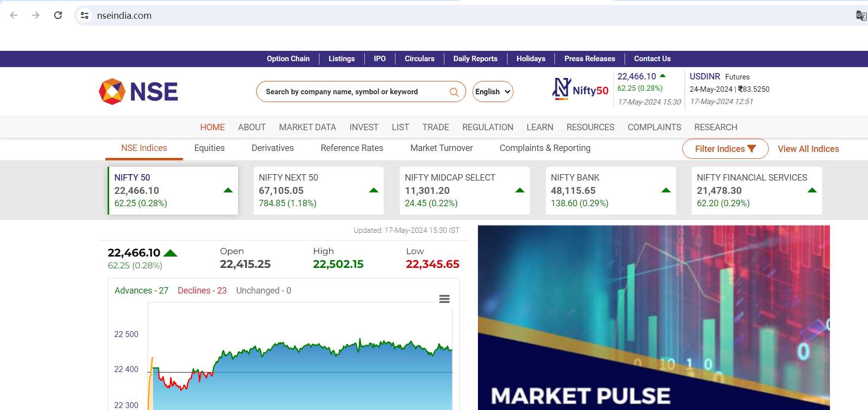
Task: Click the Low value 22,345.65
Action: (433, 264)
